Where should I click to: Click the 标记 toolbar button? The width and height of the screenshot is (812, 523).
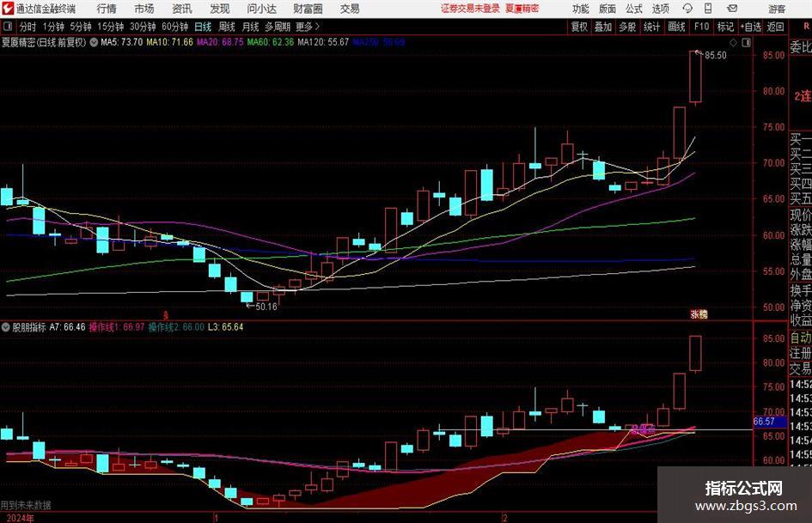[725, 27]
